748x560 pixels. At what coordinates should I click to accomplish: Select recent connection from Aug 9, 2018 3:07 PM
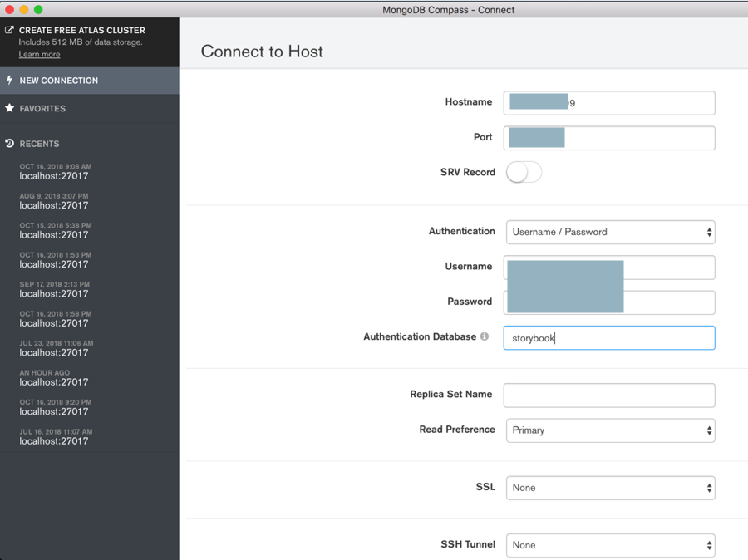click(x=54, y=201)
